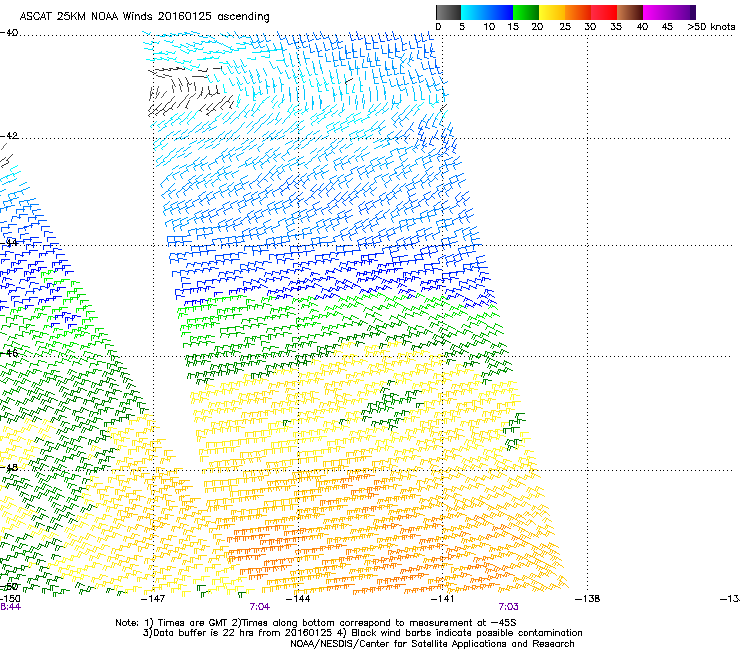Viewport: 740px width, 650px height.
Task: Click the "40" legend scale label
Action: point(642,27)
